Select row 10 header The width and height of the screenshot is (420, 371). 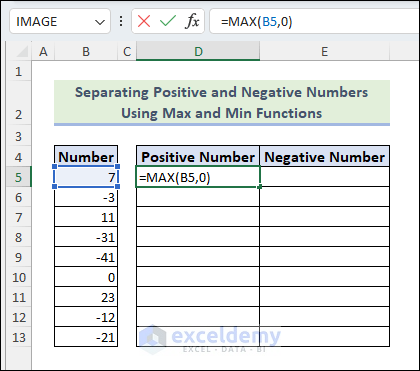(19, 277)
